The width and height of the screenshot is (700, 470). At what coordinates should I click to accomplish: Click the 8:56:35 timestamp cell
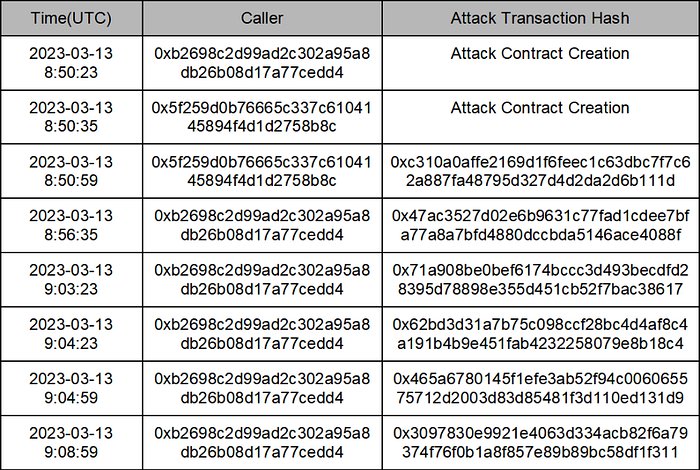[71, 225]
